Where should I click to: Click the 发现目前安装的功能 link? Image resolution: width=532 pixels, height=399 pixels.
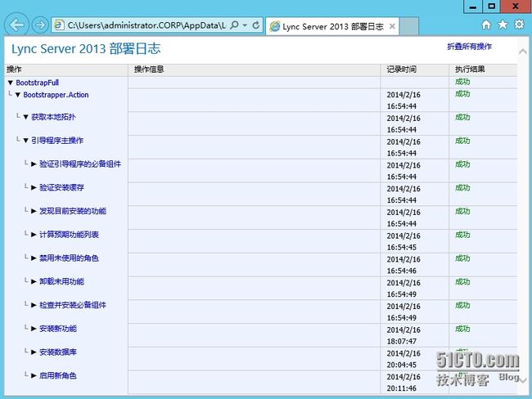(73, 211)
